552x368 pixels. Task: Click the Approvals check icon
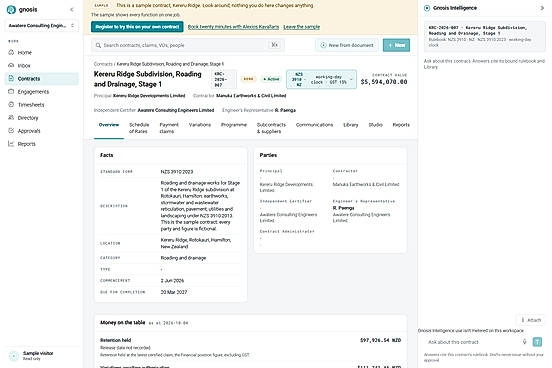[11, 130]
